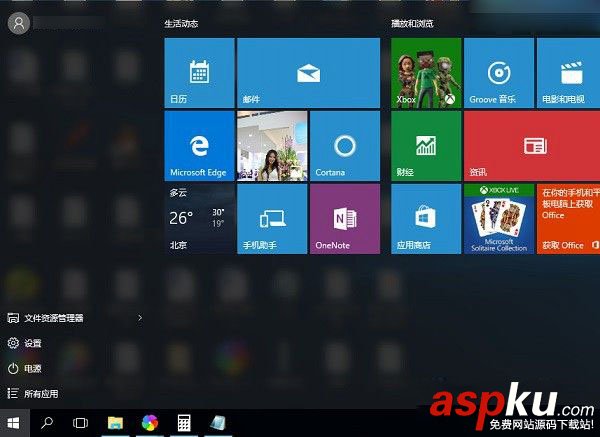This screenshot has height=437, width=600.
Task: Open the 北京 weather tile
Action: (x=199, y=219)
